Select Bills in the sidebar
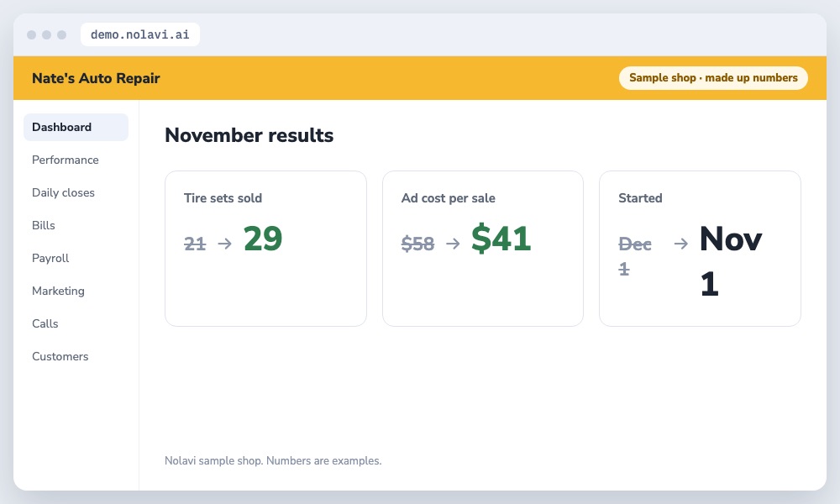840x504 pixels. pos(44,225)
